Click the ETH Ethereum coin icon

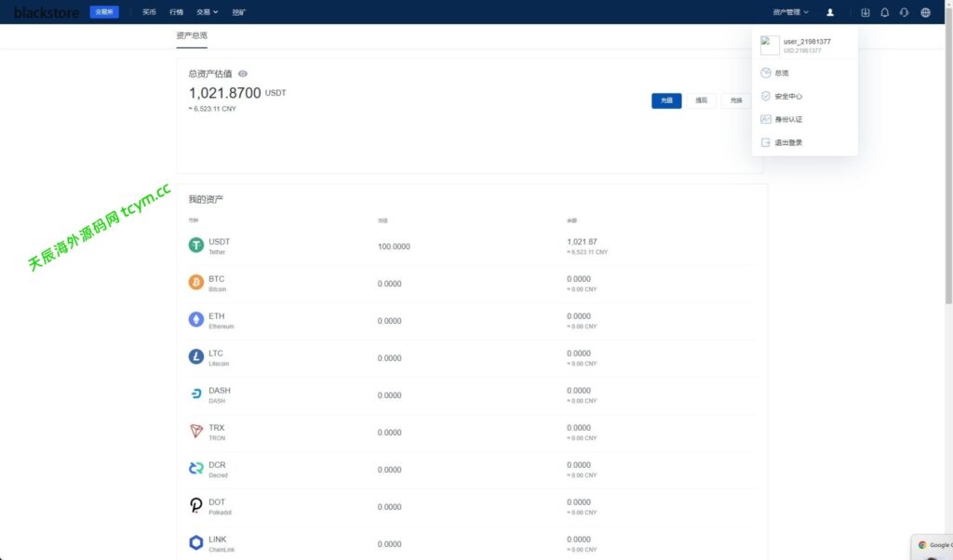pyautogui.click(x=196, y=320)
